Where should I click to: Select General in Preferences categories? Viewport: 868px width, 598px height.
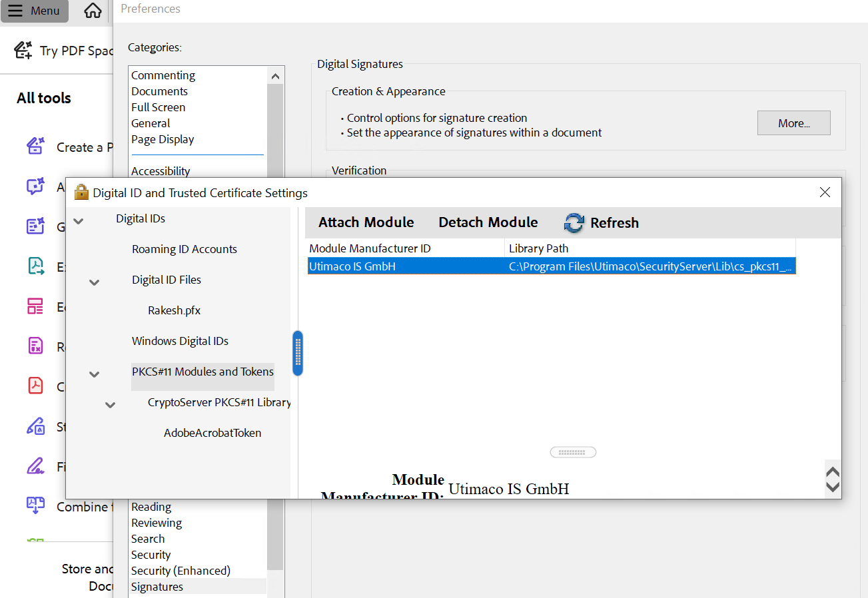tap(151, 123)
